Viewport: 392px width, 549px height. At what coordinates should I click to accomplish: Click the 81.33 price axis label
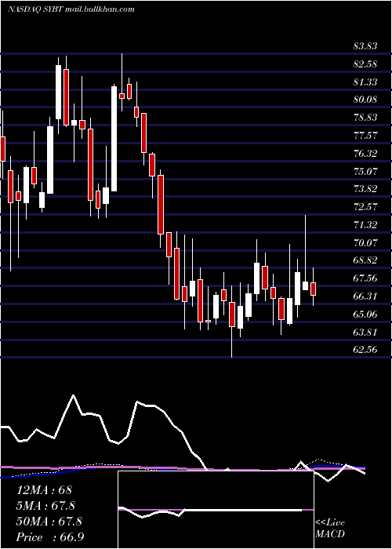coord(365,82)
